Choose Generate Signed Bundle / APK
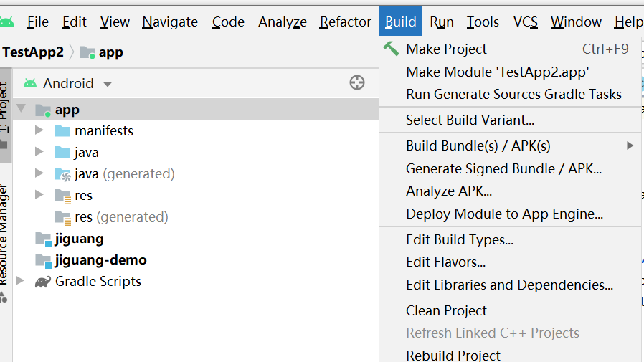 point(503,168)
